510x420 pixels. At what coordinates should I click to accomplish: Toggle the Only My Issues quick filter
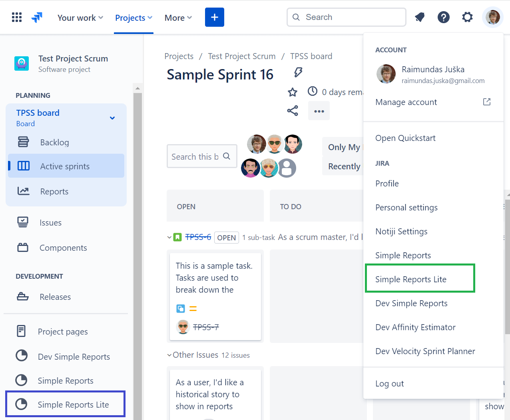[343, 147]
